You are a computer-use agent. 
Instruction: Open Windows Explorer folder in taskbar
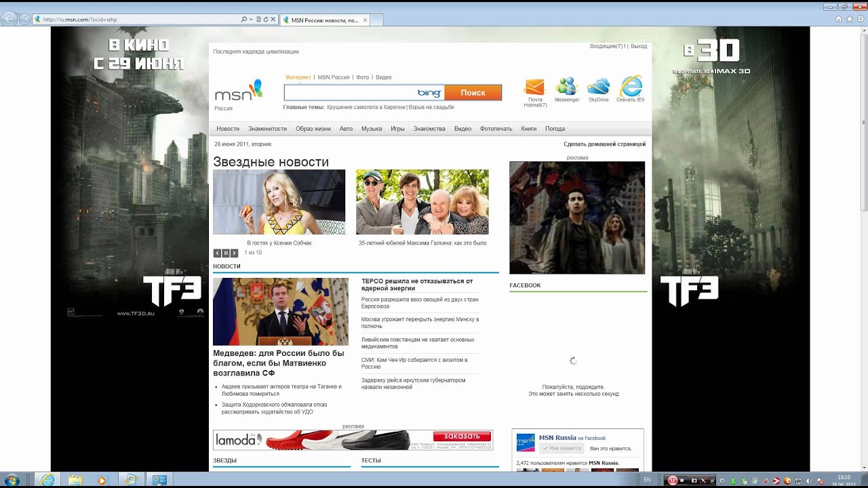75,480
